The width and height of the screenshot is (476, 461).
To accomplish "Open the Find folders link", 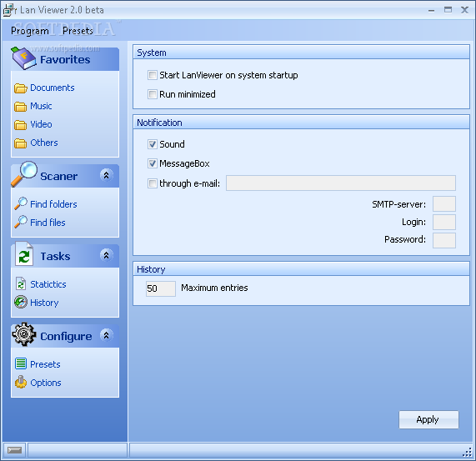I will pyautogui.click(x=53, y=204).
